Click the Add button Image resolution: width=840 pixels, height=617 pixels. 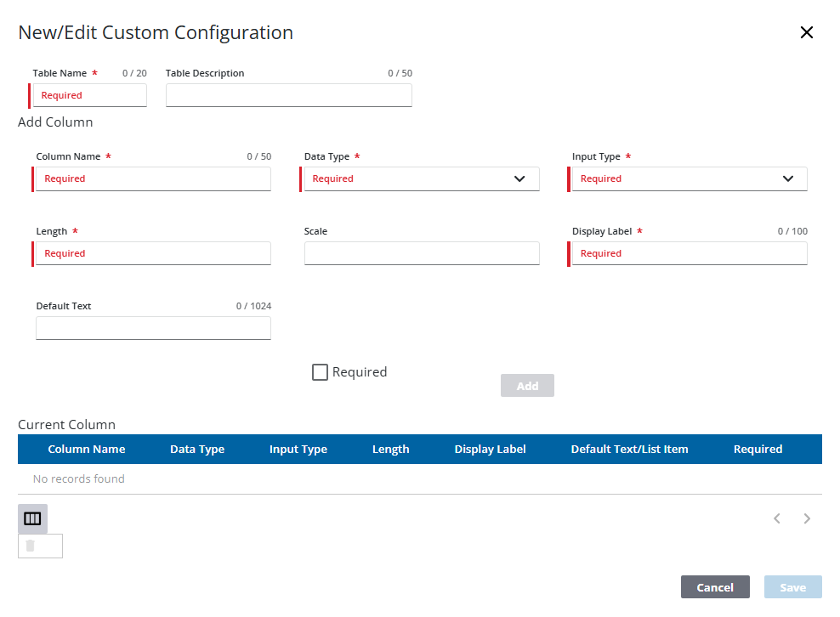(527, 386)
